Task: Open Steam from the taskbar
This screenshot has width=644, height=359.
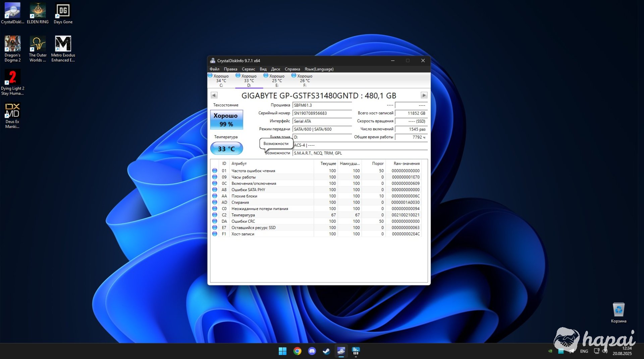Action: [326, 351]
